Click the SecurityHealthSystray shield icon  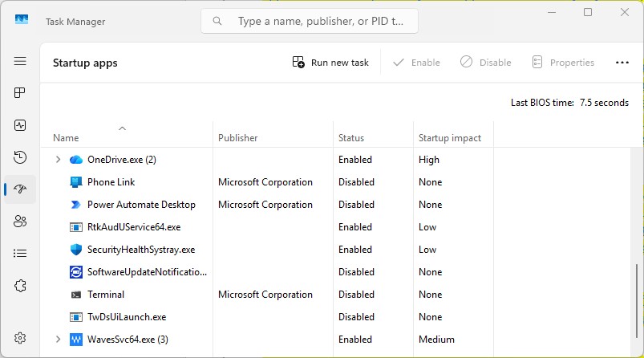pos(76,250)
